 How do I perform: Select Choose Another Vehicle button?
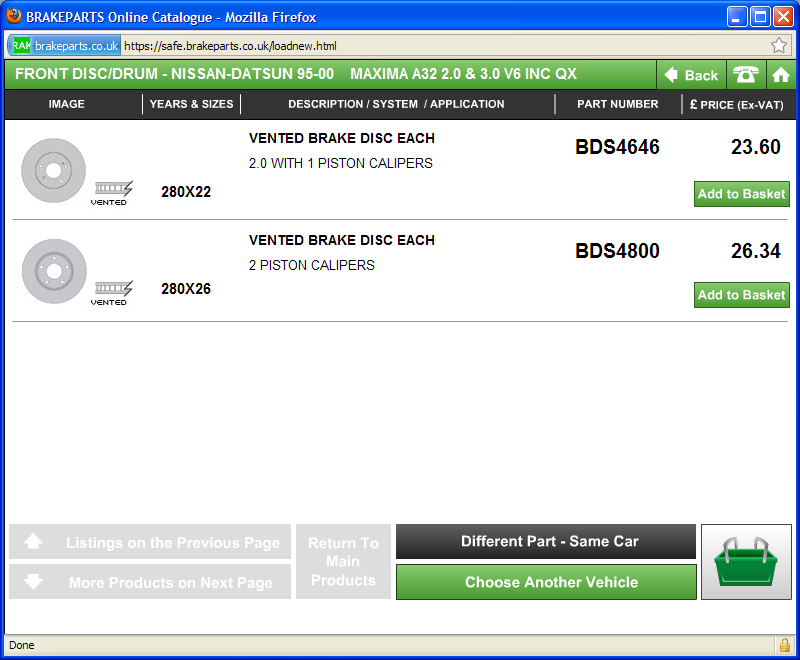[546, 582]
